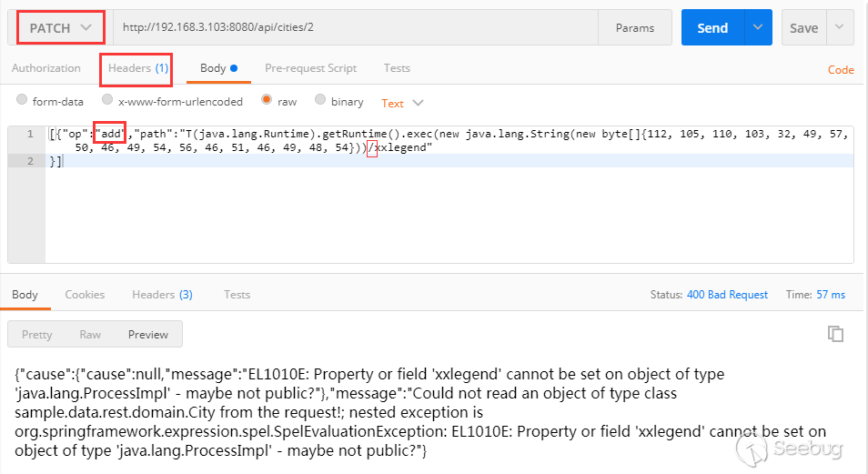Click line number 1 in editor gutter
The width and height of the screenshot is (868, 474).
pyautogui.click(x=30, y=134)
